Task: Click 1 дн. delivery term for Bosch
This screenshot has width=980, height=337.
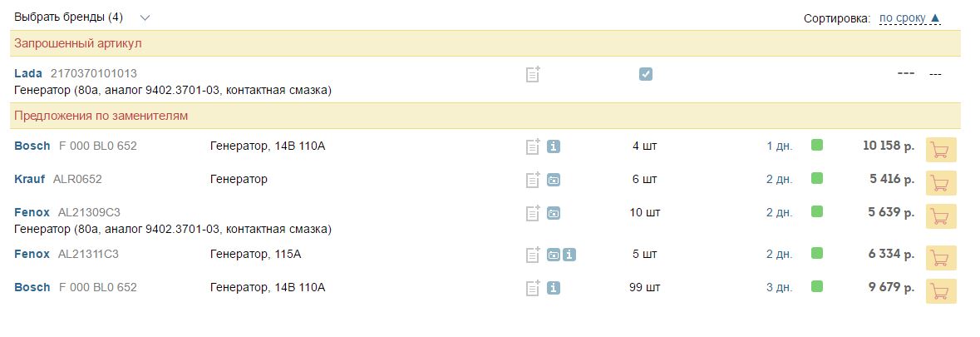Action: (780, 146)
